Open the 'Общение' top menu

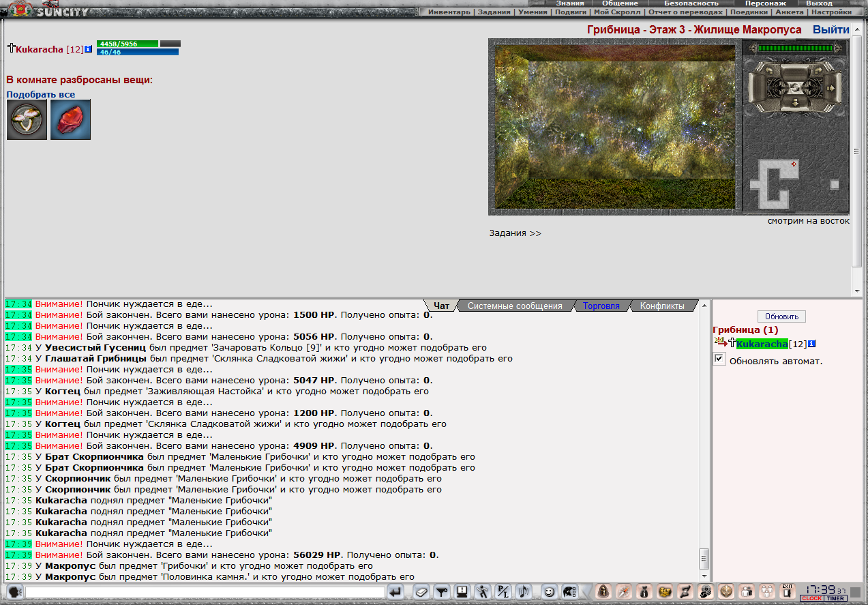click(x=620, y=3)
